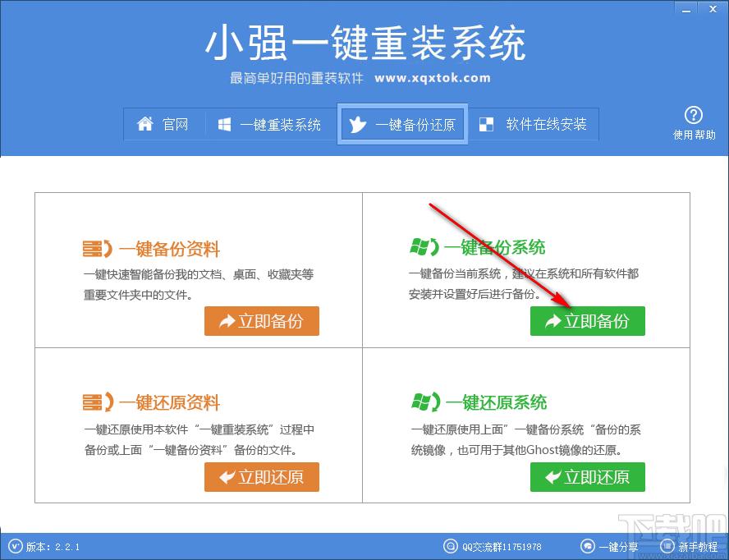
Task: Minimize the application window
Action: (686, 9)
